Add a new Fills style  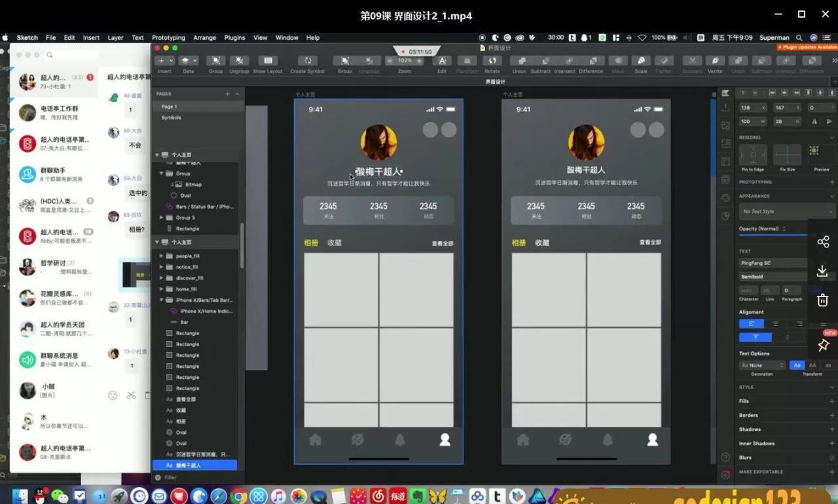point(831,401)
